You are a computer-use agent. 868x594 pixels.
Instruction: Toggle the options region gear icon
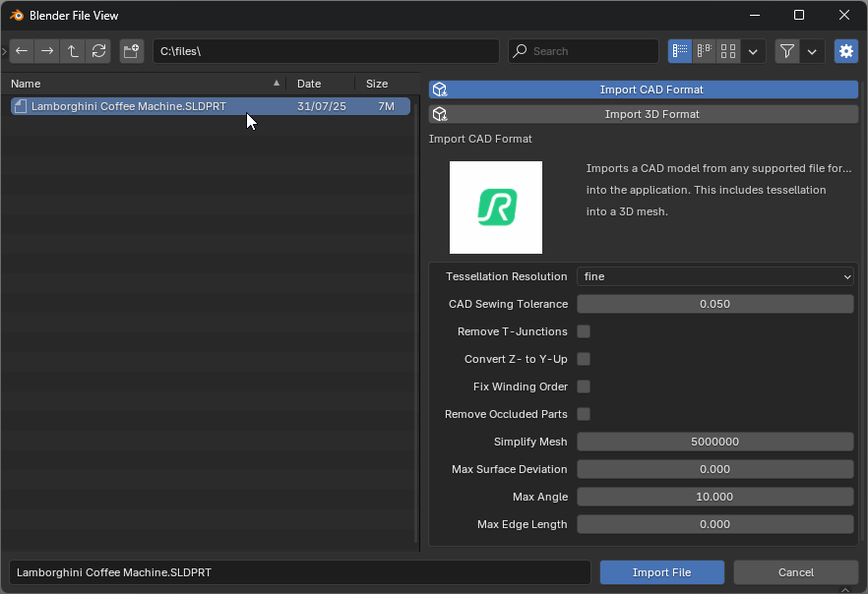tap(845, 51)
